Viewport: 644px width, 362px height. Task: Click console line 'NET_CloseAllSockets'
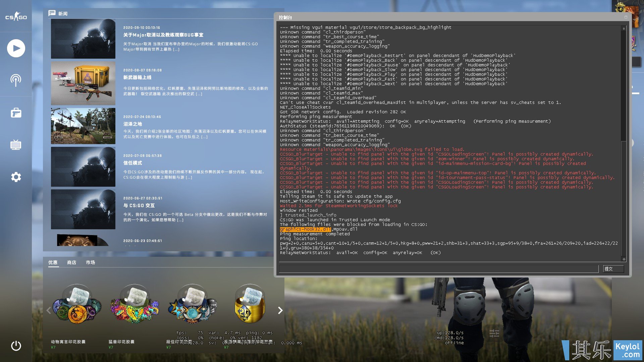click(x=305, y=107)
